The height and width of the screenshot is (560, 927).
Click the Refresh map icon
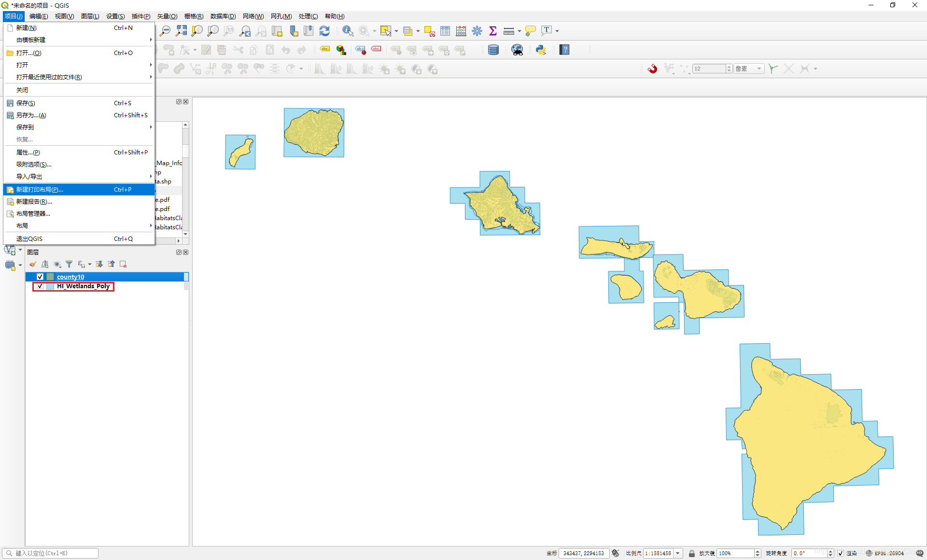(324, 31)
